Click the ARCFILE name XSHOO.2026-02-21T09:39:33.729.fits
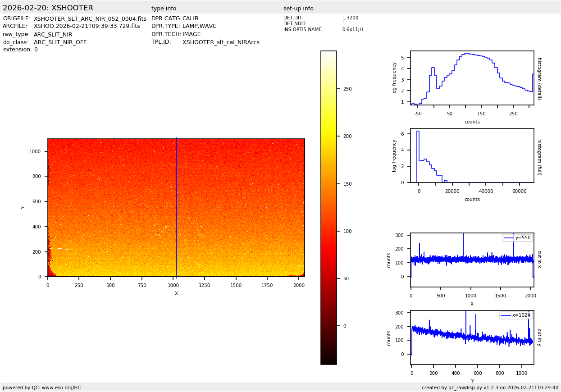This screenshot has height=392, width=561. coord(87,27)
